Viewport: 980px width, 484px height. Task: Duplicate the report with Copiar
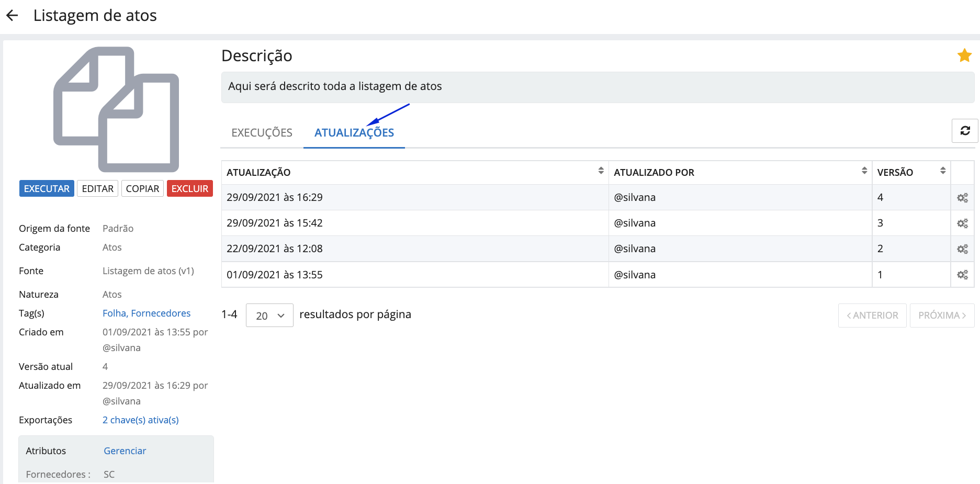(x=142, y=188)
